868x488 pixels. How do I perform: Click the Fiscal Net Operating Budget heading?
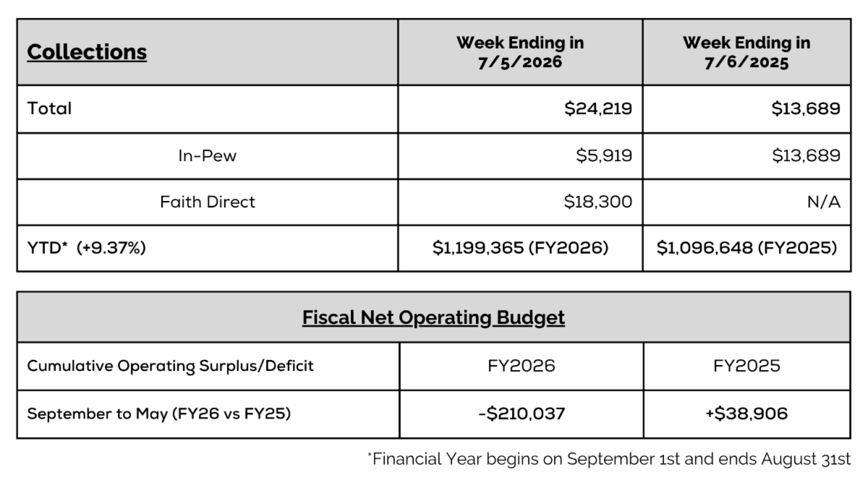433,317
